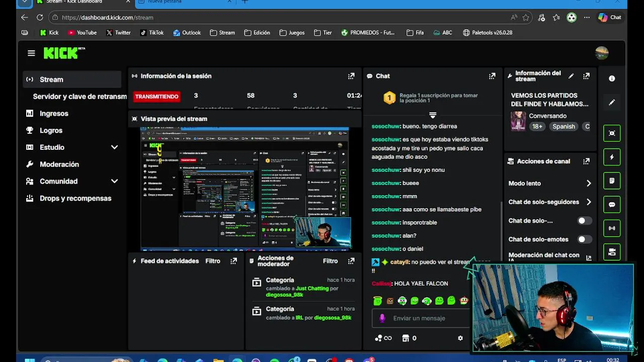Click the Just Chatting category link
Viewport: 644px width, 362px height.
312,289
